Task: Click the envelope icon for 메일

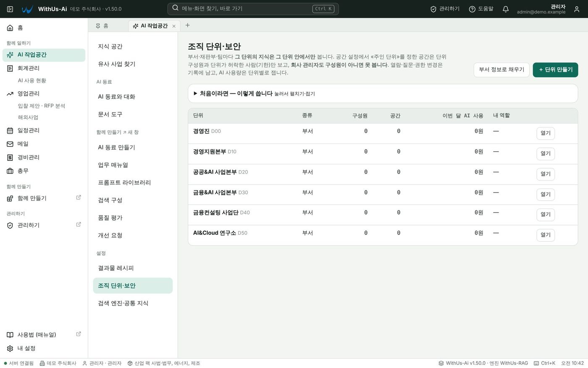Action: click(10, 144)
